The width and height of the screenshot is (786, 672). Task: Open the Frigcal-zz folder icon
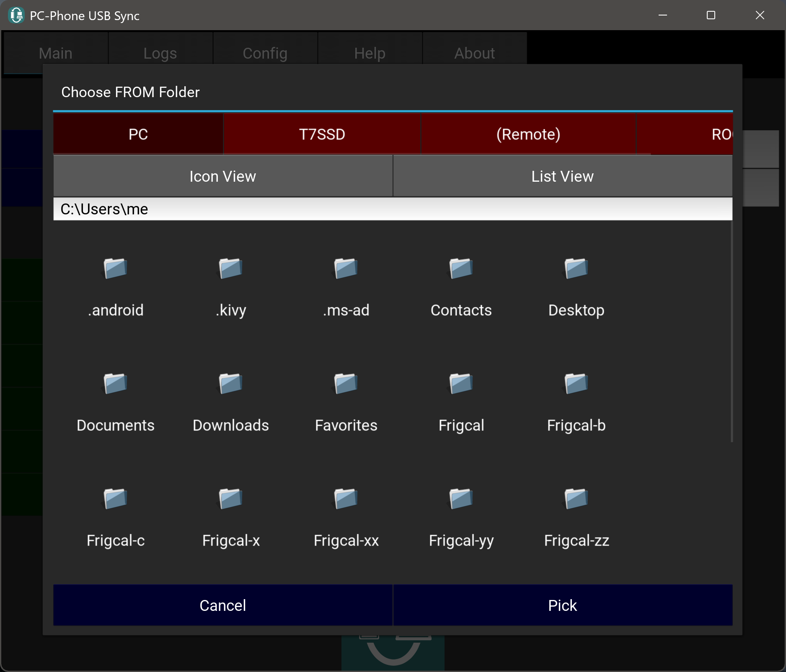tap(576, 499)
